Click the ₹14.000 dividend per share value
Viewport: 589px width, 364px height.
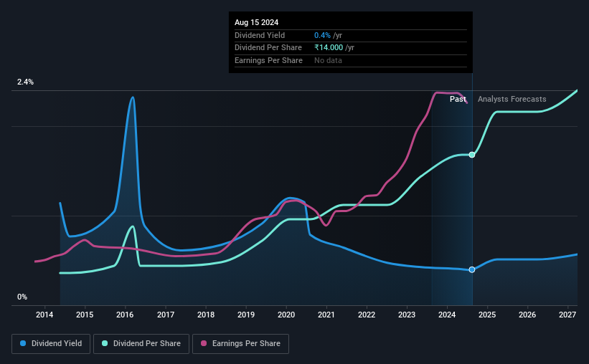click(x=329, y=48)
